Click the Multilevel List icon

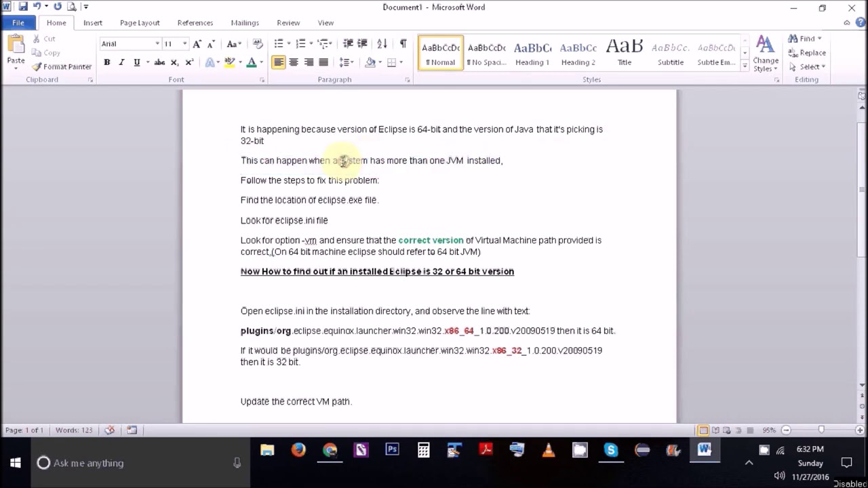pyautogui.click(x=323, y=43)
